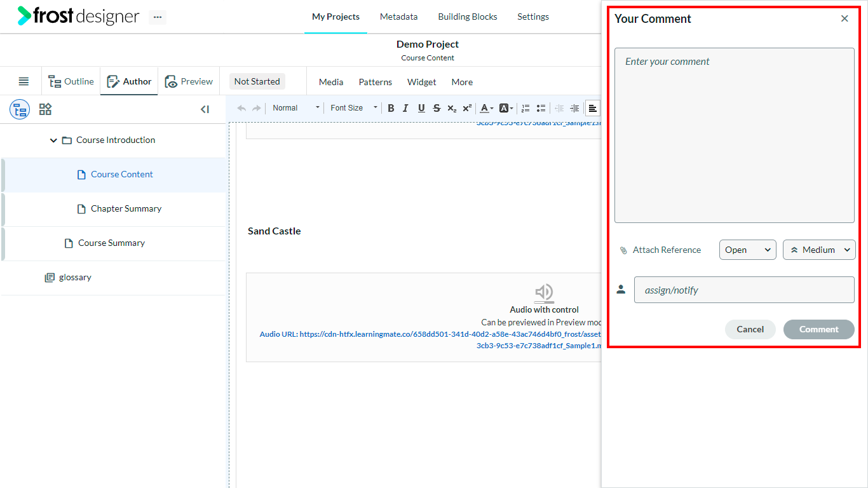This screenshot has width=868, height=488.
Task: Apply subscript formatting
Action: pos(452,108)
